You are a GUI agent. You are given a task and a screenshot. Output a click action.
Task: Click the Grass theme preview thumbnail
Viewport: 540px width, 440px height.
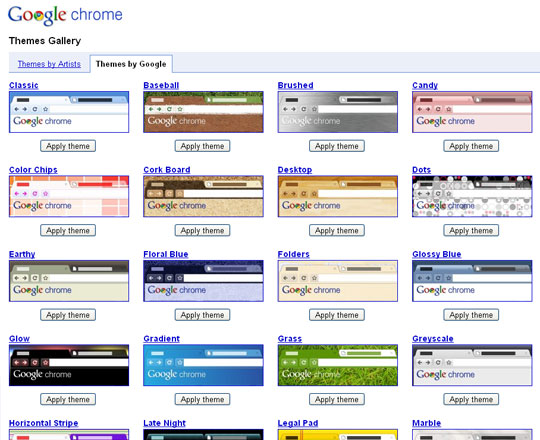(338, 365)
